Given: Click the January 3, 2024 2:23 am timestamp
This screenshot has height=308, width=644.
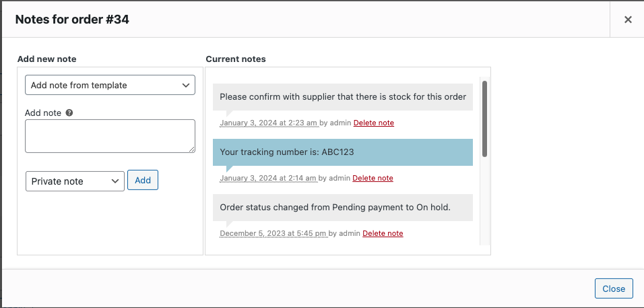Looking at the screenshot, I should pos(268,123).
